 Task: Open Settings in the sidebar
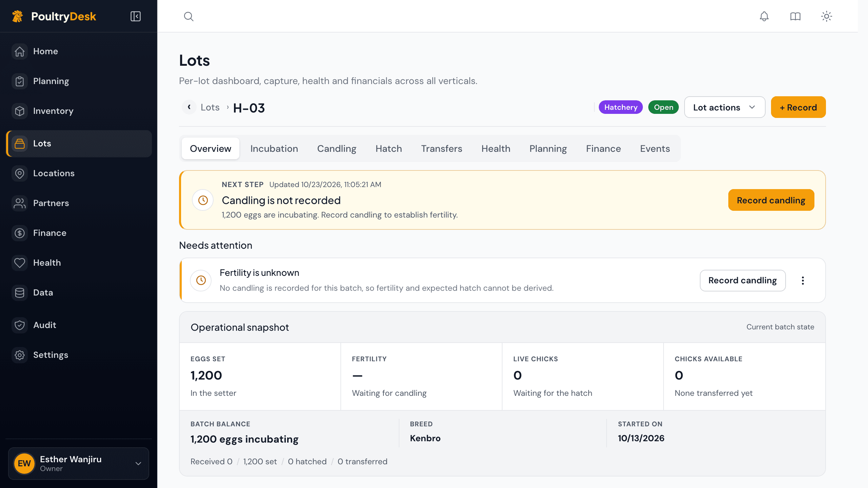click(79, 355)
